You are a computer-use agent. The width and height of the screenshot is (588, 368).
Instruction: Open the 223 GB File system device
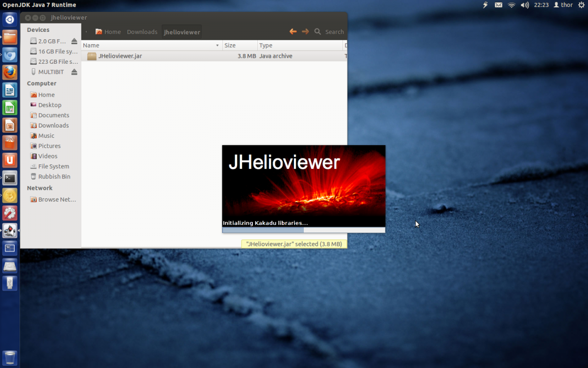tap(54, 62)
